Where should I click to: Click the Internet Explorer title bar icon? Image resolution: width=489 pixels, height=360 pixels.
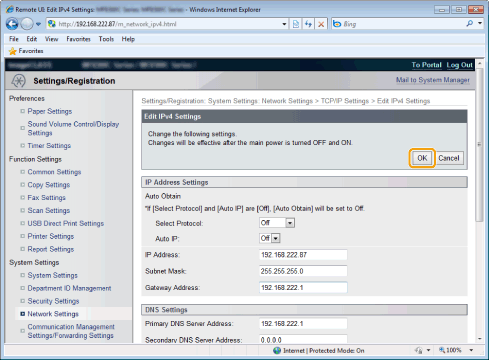(x=10, y=9)
